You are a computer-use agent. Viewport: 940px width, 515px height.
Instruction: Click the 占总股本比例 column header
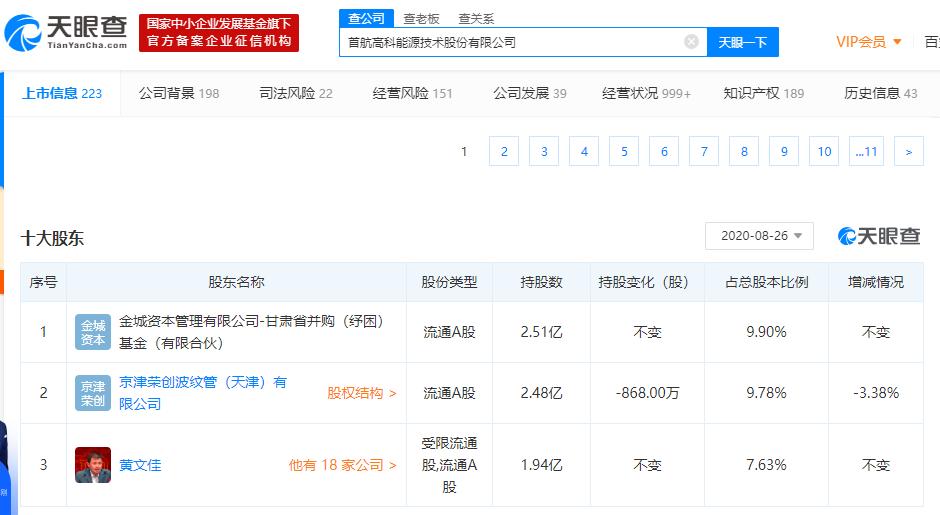767,282
